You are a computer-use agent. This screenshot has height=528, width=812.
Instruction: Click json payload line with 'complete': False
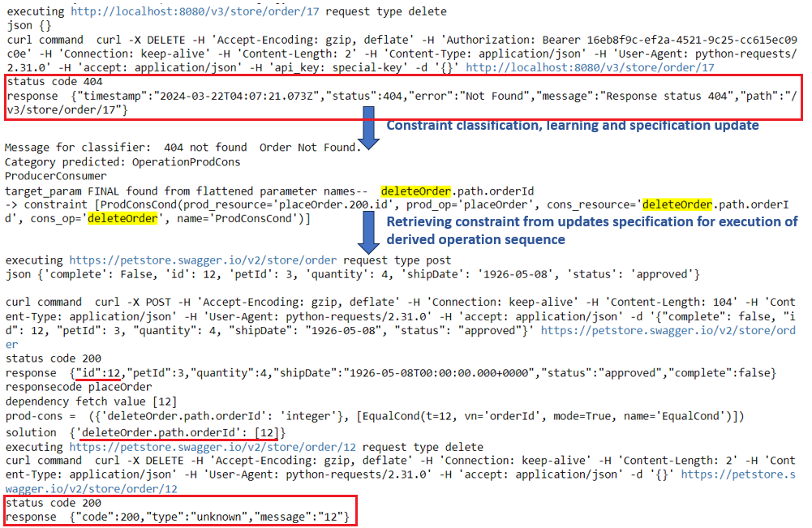pyautogui.click(x=353, y=274)
